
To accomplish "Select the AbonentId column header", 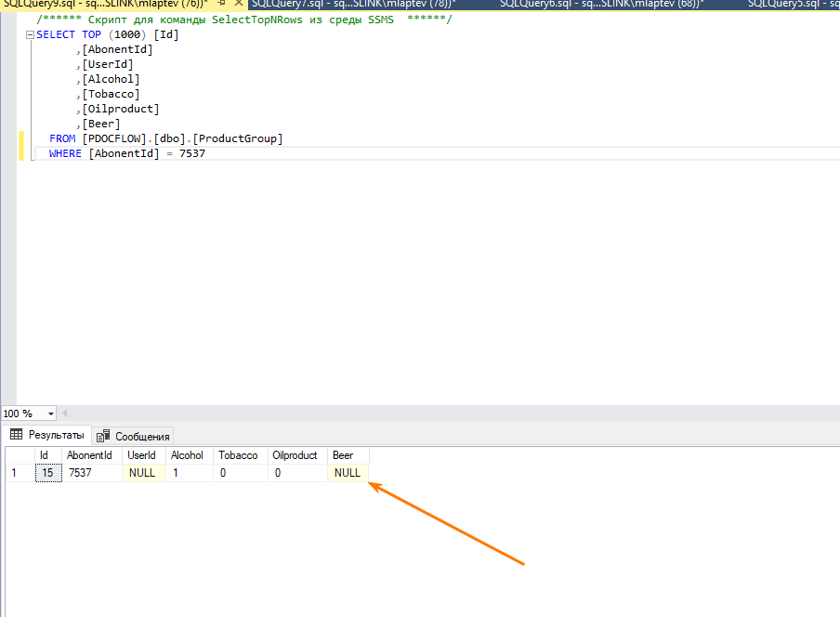I will pos(92,455).
